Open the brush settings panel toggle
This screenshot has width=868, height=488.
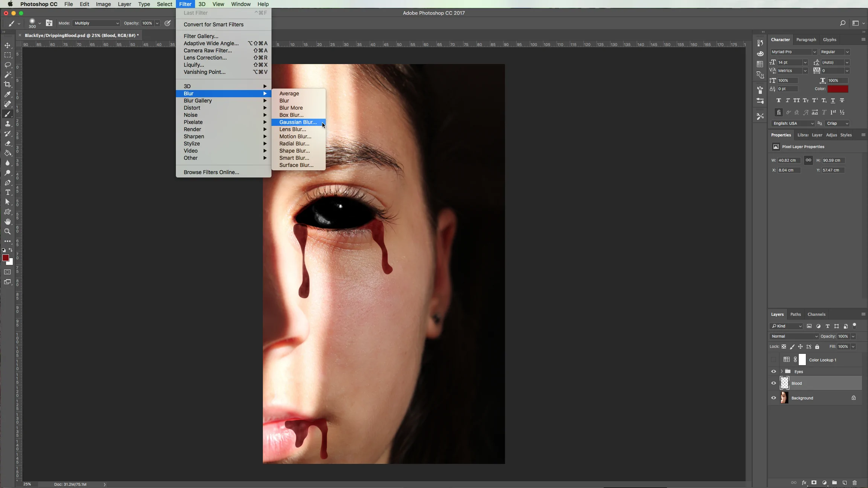[x=49, y=23]
